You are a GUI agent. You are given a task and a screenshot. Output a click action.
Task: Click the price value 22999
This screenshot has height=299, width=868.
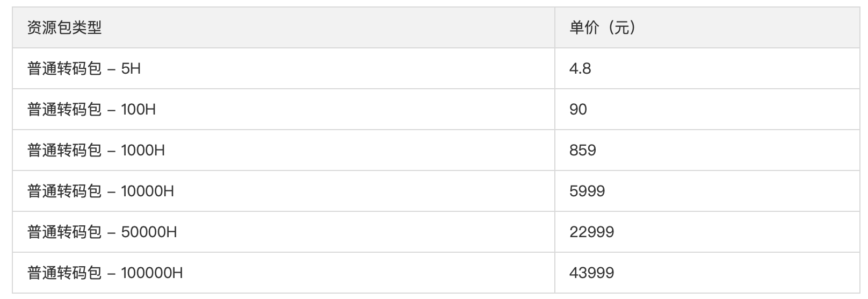coord(591,232)
